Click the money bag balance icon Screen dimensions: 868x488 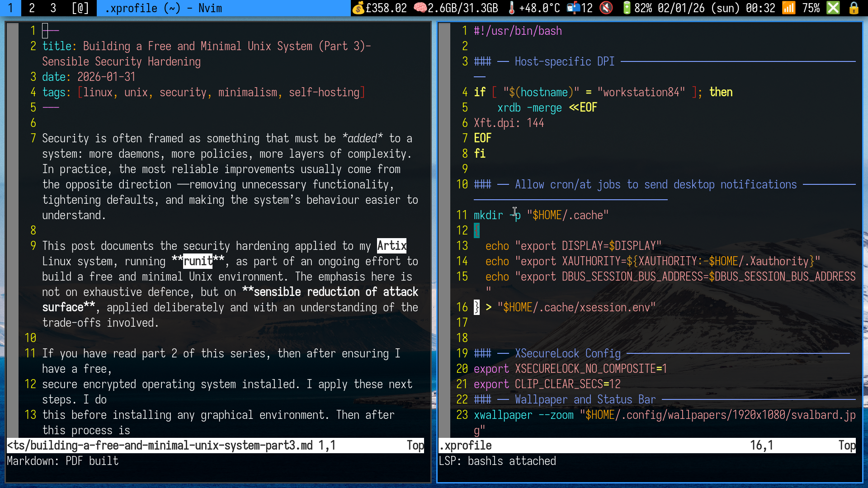coord(358,8)
